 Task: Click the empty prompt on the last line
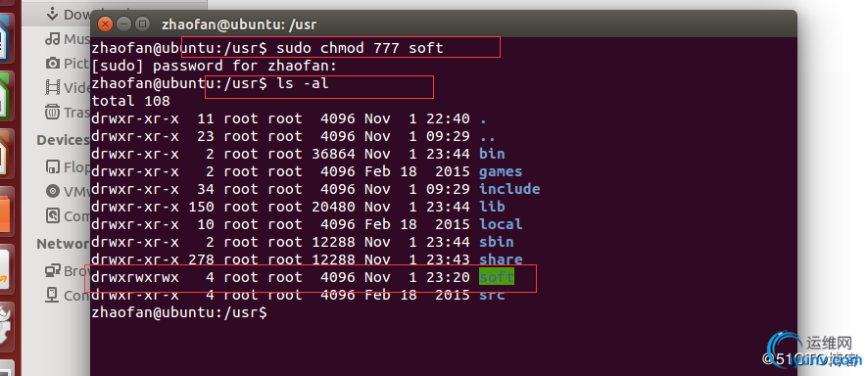pyautogui.click(x=179, y=312)
